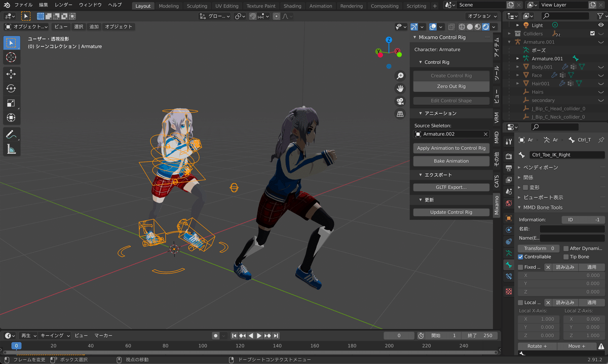Enable the Tip Bone checkbox
608x364 pixels.
[566, 257]
